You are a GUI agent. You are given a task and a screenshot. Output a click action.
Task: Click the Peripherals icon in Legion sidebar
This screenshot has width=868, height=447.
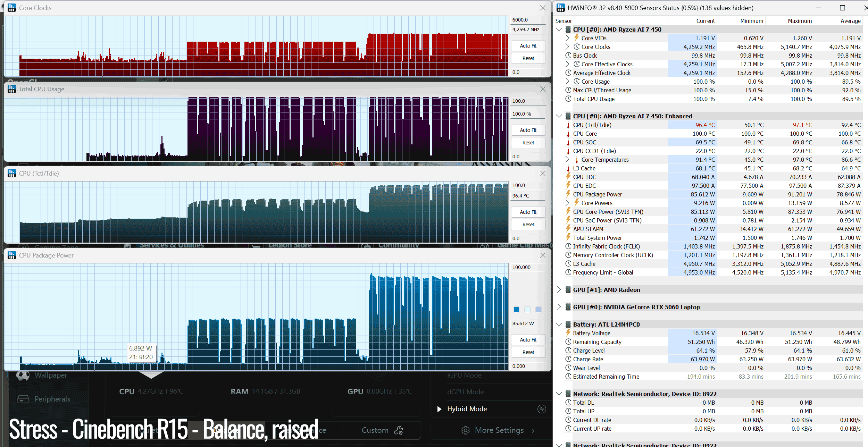[23, 399]
